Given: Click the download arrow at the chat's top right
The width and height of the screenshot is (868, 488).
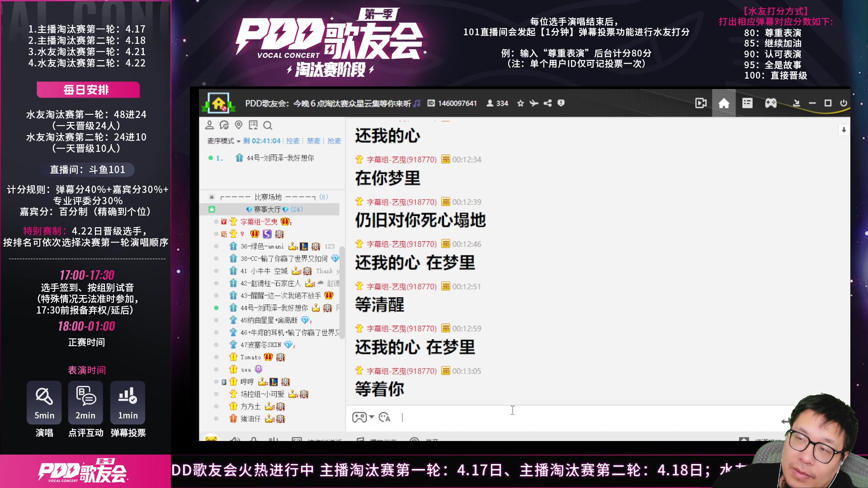Looking at the screenshot, I should click(843, 130).
